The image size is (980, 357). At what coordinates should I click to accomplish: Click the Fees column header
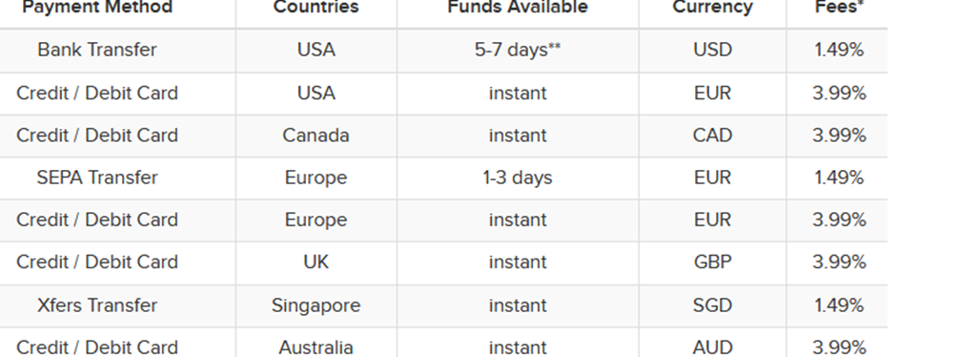[x=839, y=8]
